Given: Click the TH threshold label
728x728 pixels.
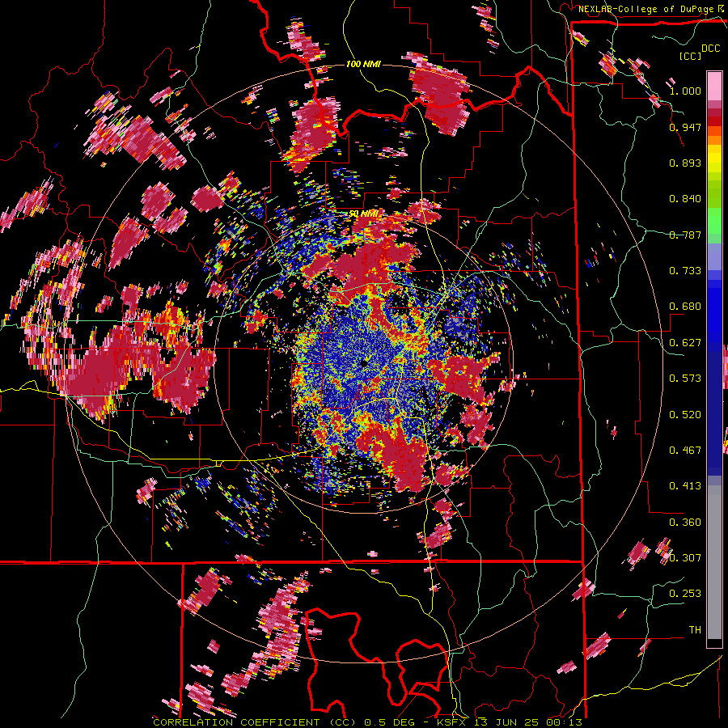Looking at the screenshot, I should click(x=695, y=630).
